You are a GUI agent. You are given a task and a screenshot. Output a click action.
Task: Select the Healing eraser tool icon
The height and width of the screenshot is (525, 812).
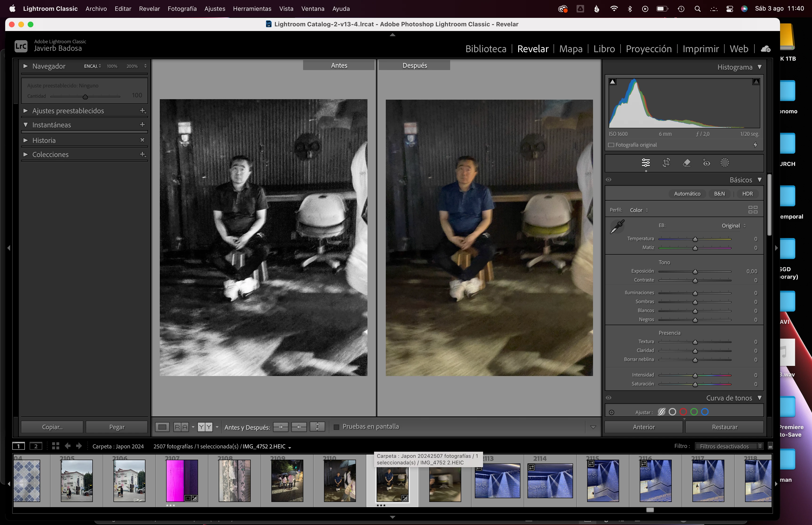coord(687,163)
